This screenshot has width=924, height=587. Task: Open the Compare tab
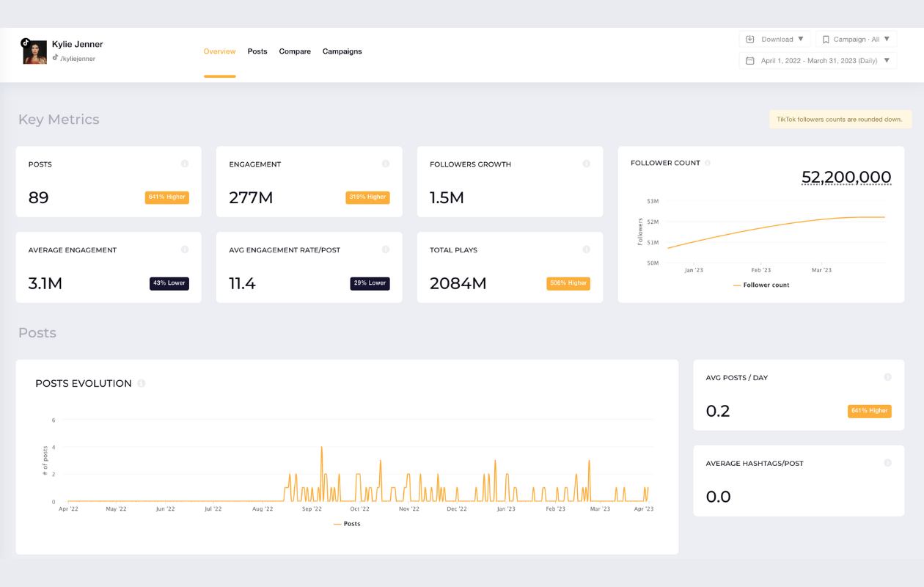[x=295, y=51]
